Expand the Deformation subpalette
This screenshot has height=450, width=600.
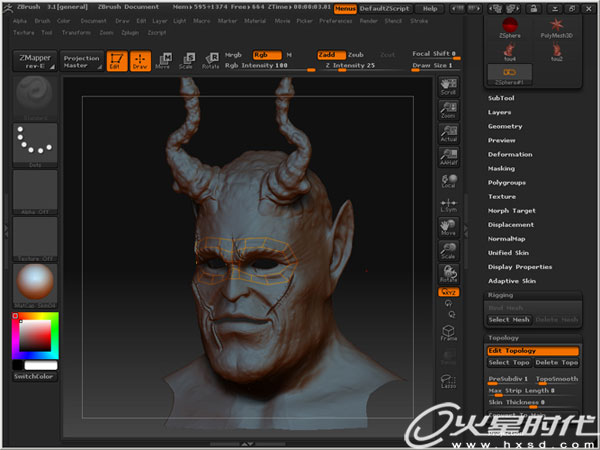pyautogui.click(x=510, y=155)
